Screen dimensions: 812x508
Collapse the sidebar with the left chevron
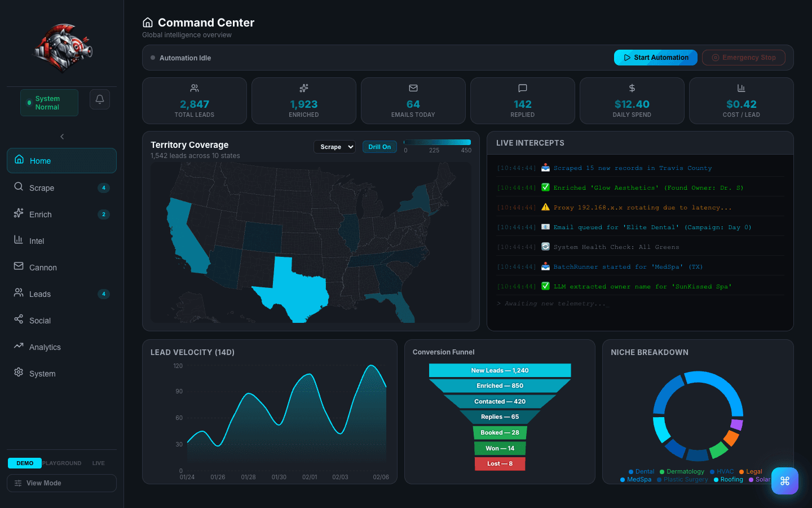[62, 137]
